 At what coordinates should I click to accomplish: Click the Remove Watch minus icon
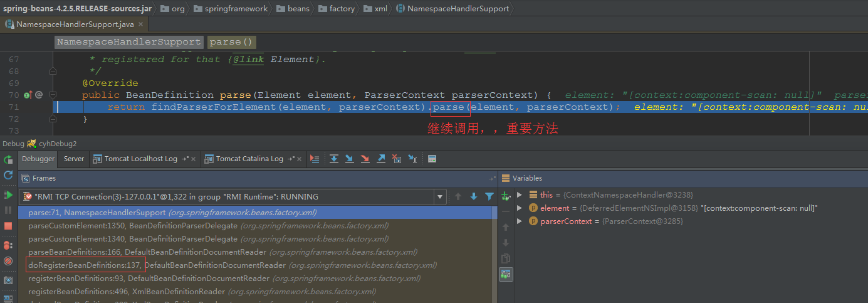pos(506,211)
